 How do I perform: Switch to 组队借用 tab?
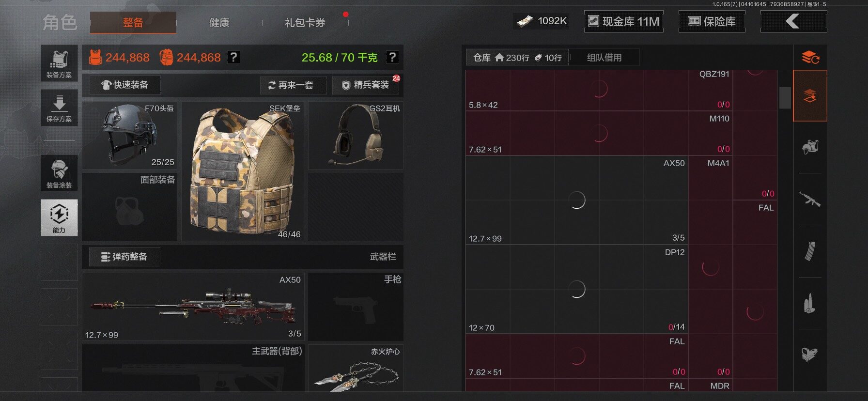click(x=604, y=58)
